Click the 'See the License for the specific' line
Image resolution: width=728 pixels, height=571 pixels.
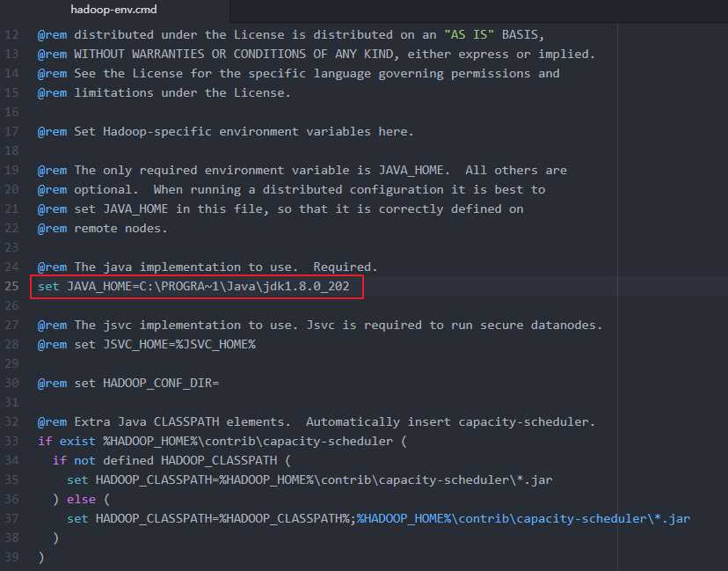[x=299, y=73]
